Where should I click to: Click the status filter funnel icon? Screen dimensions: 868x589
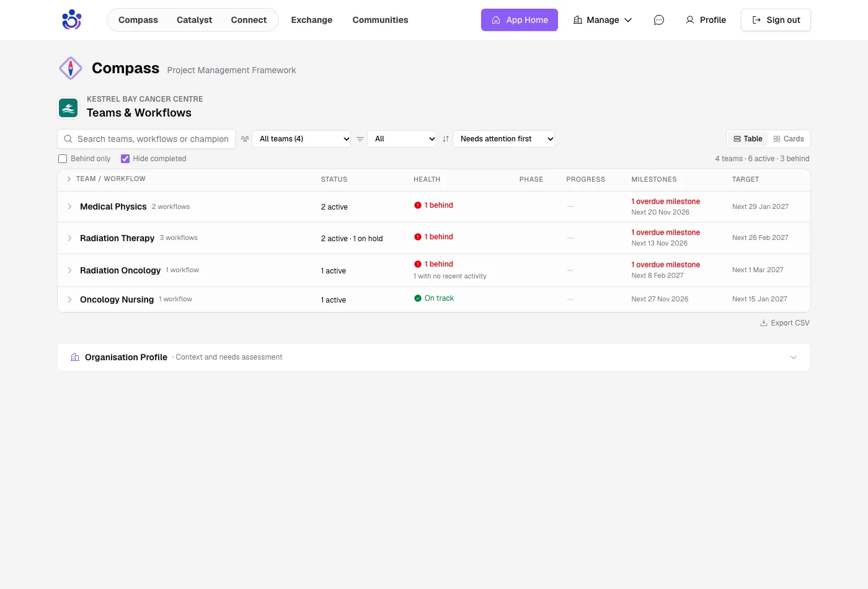360,139
